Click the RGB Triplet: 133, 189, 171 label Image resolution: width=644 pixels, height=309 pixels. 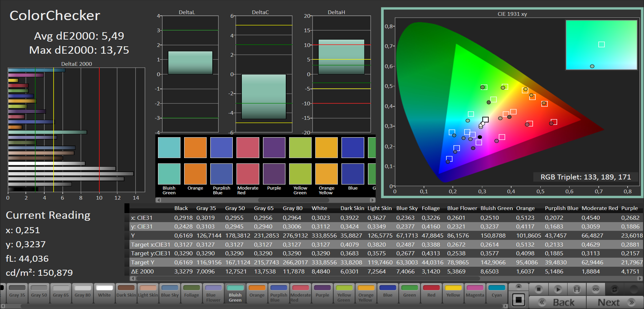click(x=586, y=177)
